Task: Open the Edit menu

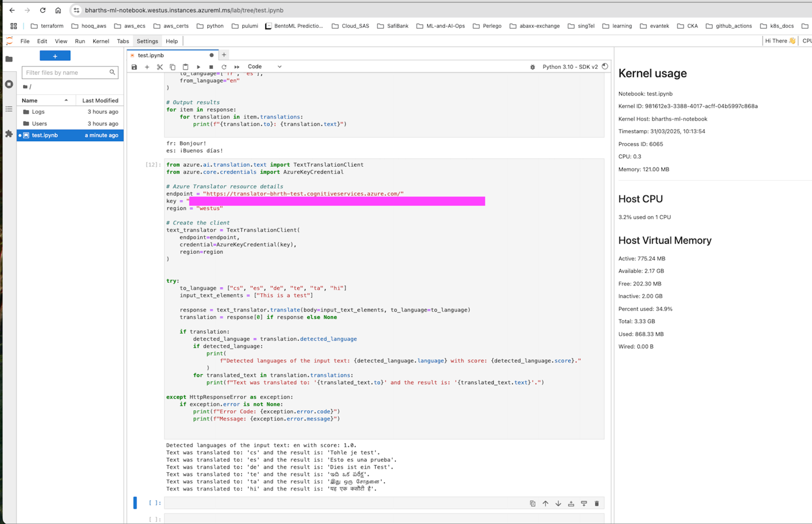Action: (42, 41)
